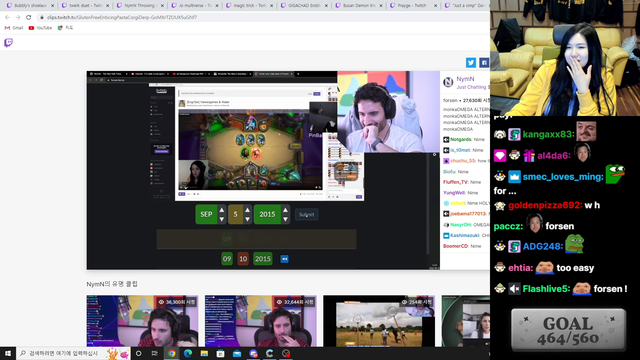This screenshot has height=360, width=640.
Task: Open NymN's channel name link
Action: click(x=465, y=79)
